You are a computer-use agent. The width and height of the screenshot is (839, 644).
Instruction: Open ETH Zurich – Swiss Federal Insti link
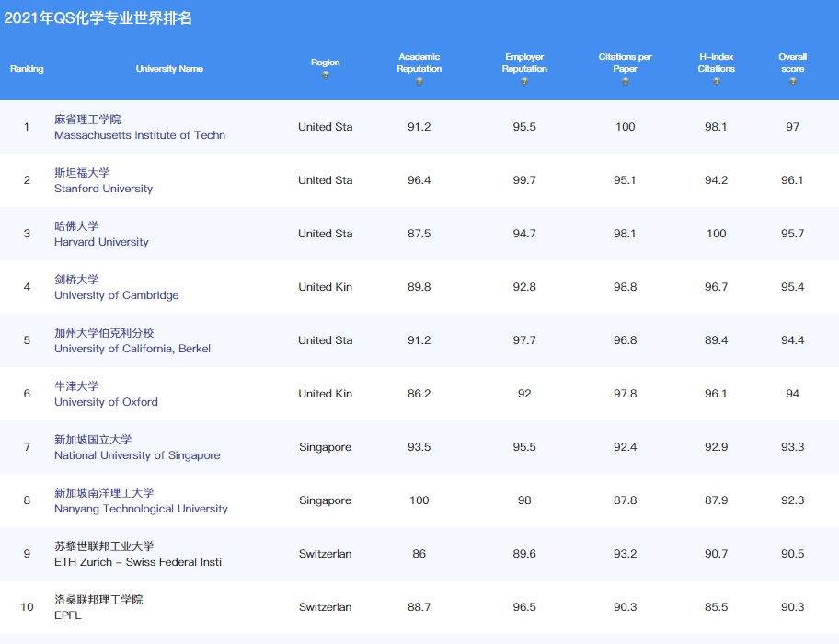137,562
